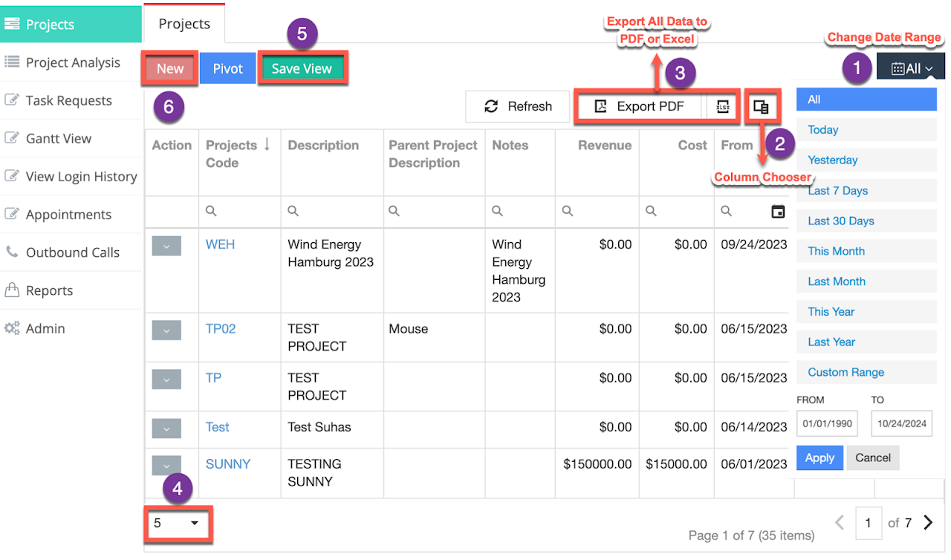
Task: Select Gantt View in sidebar
Action: [x=58, y=138]
